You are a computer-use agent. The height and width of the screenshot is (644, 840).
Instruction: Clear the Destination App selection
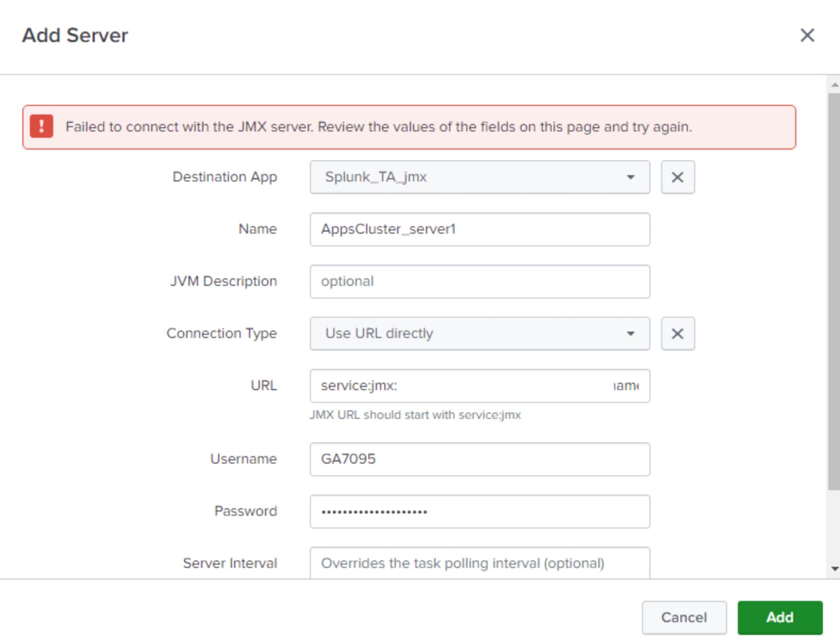[x=678, y=177]
